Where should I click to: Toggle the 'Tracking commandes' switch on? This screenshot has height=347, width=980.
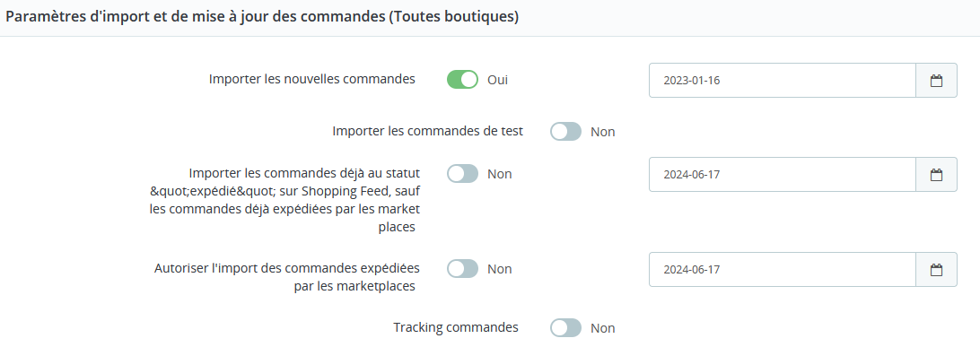[565, 327]
